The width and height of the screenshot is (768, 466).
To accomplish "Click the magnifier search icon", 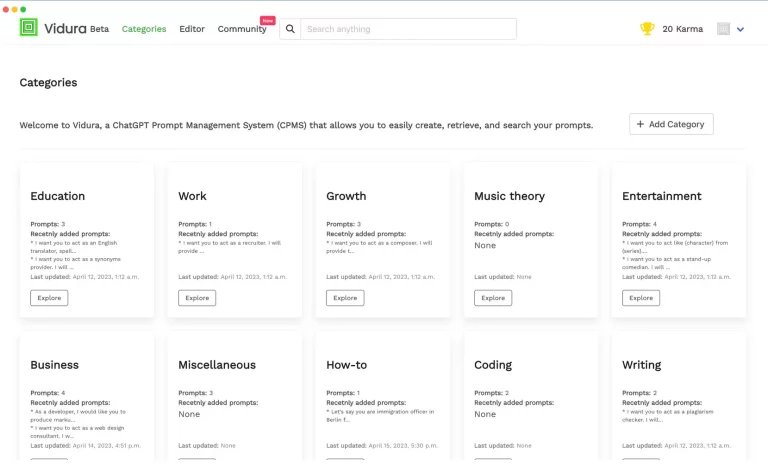I will tap(290, 29).
